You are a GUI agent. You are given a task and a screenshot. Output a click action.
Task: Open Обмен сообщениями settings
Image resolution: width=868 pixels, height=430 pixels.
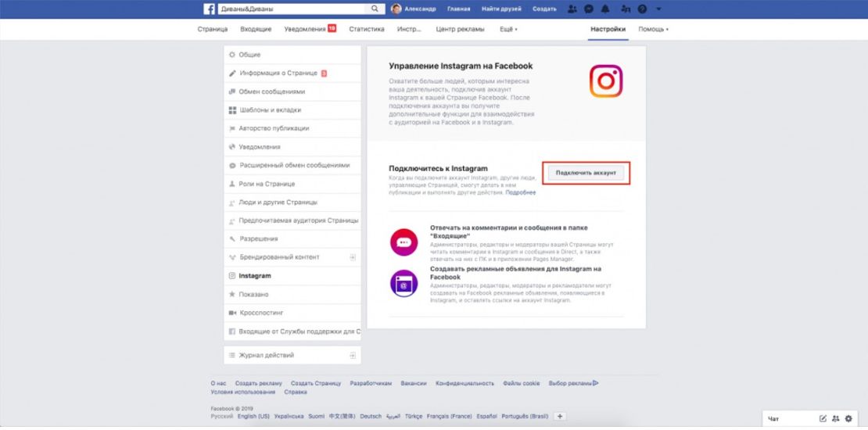[292, 92]
